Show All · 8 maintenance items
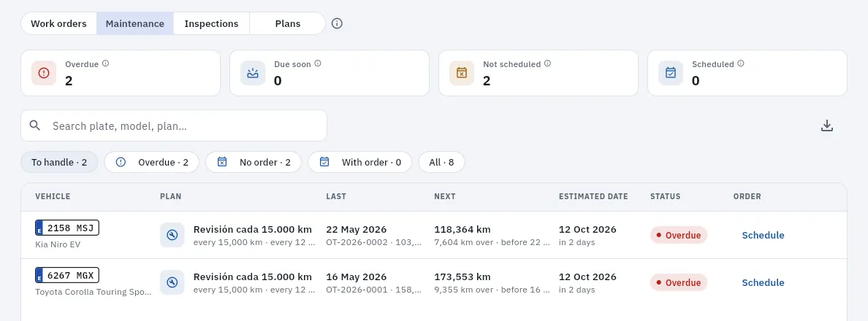Viewport: 868px width, 321px height. [x=441, y=163]
